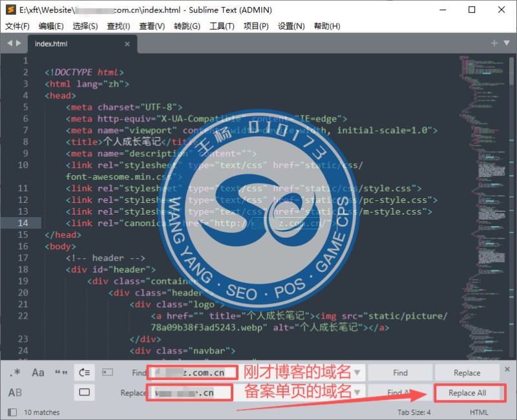This screenshot has width=517, height=420.
Task: Open the 查看(V) menu
Action: [x=152, y=26]
